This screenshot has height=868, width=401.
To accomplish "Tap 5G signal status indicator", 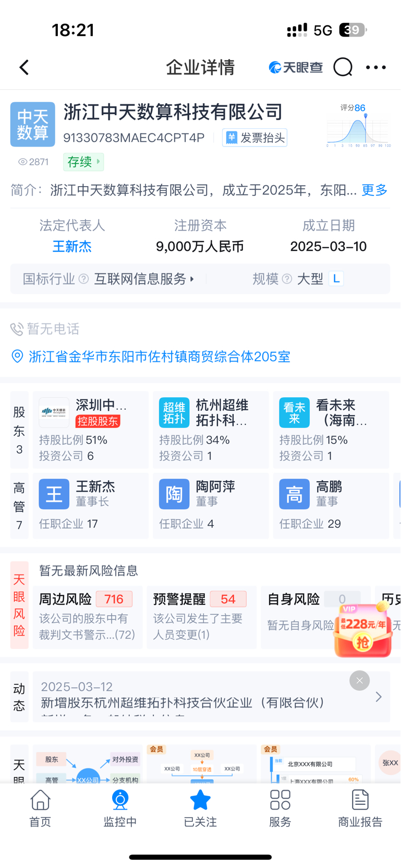I will click(x=323, y=30).
